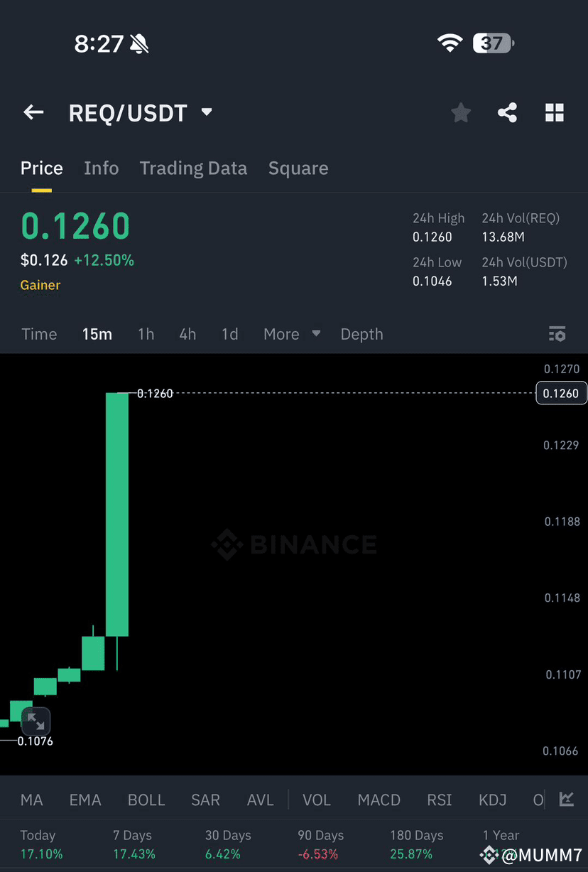The height and width of the screenshot is (872, 588).
Task: Tap the Wi-Fi status icon
Action: pos(450,43)
